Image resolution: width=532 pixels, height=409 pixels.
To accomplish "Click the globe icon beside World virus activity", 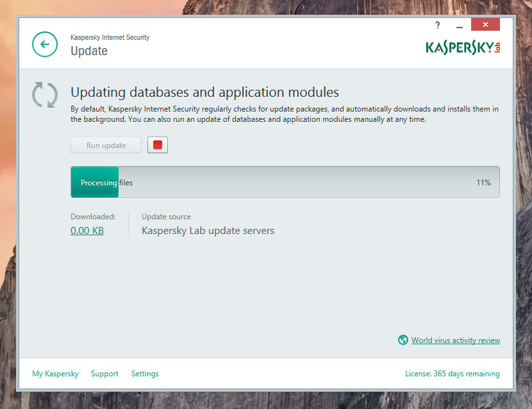I will 403,340.
